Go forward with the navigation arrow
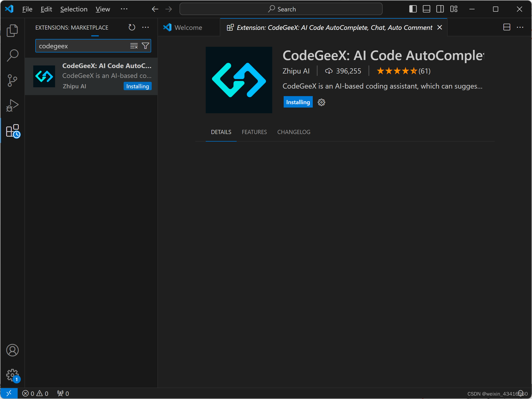532x399 pixels. [x=169, y=9]
